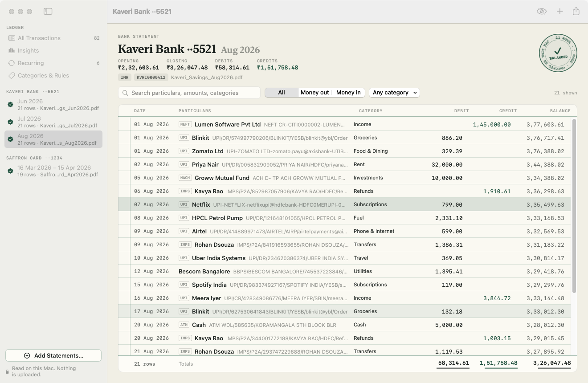Click the search particulars field
588x383 pixels.
189,93
